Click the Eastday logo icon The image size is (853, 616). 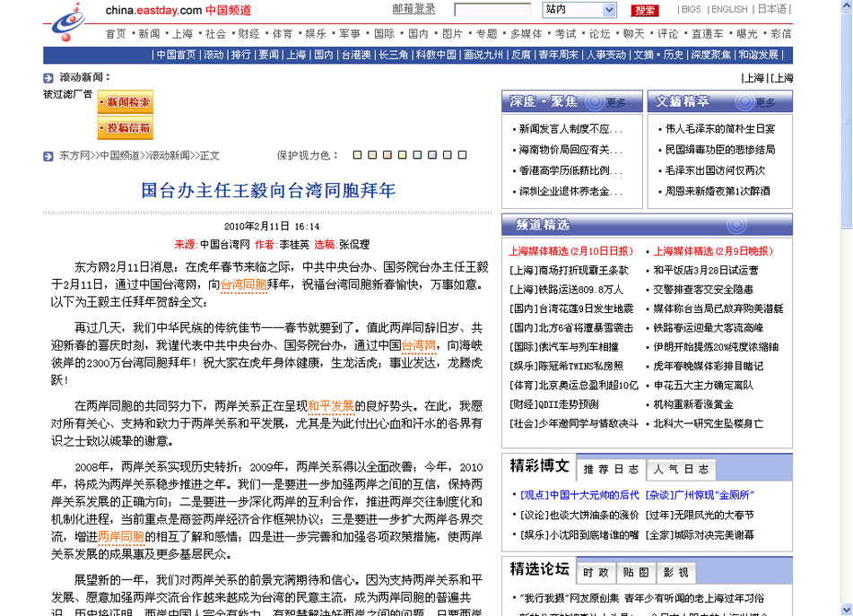coord(69,22)
